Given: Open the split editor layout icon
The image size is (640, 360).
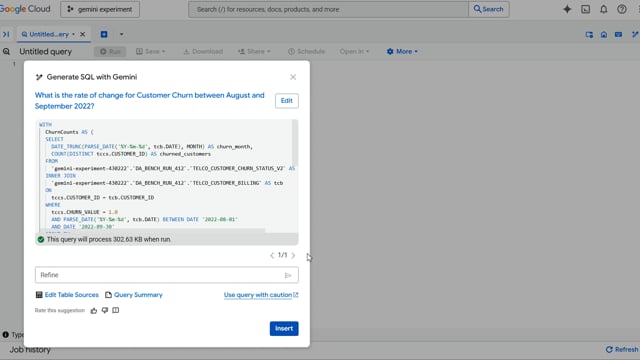Looking at the screenshot, I should (589, 35).
